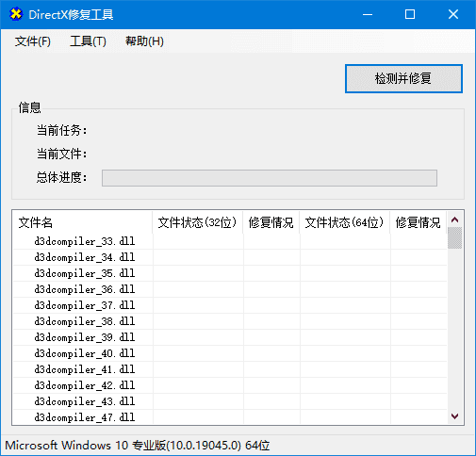Select row d3dcompiler_34.dll
Viewport: 476px width, 456px height.
(230, 257)
